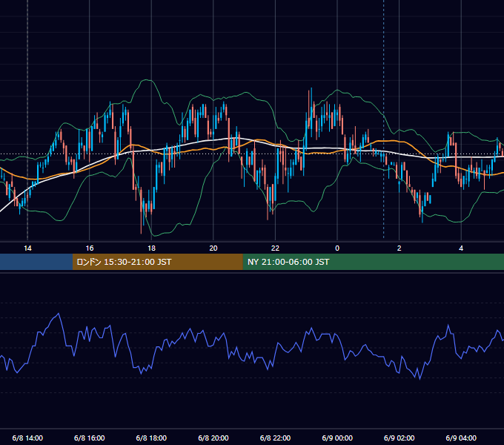
Task: Click the blue dashed vertical time marker line
Action: pos(383,119)
